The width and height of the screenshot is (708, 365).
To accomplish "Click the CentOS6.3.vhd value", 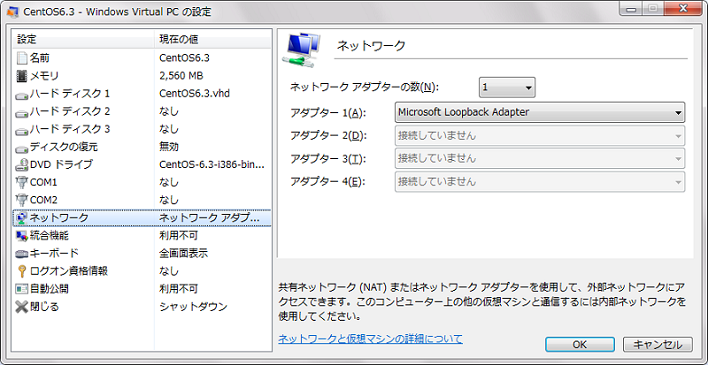I will pyautogui.click(x=195, y=94).
